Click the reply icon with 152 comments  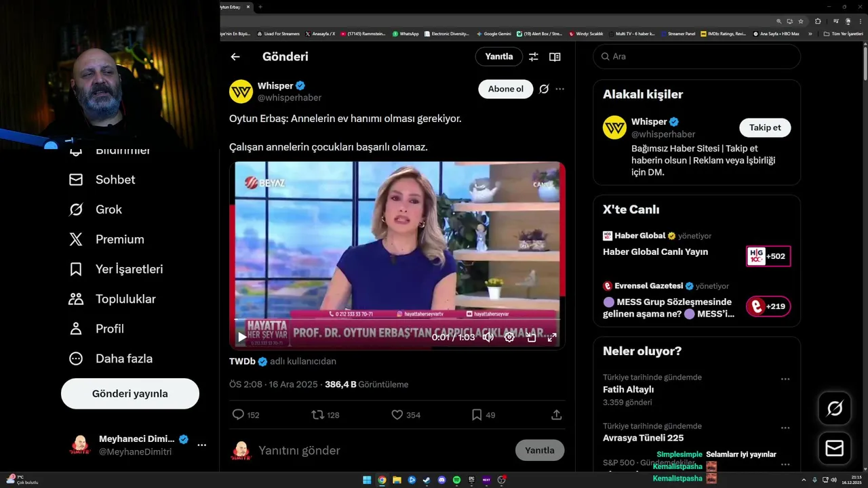[245, 415]
